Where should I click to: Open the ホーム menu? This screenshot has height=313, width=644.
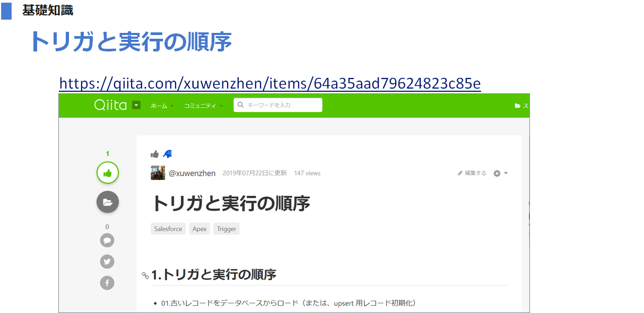[162, 106]
